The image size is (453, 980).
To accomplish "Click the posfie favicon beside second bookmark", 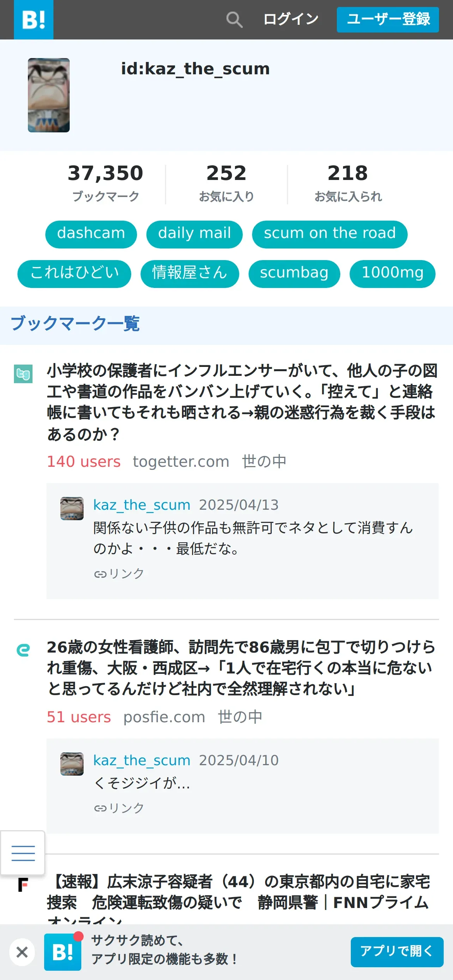I will 23,650.
